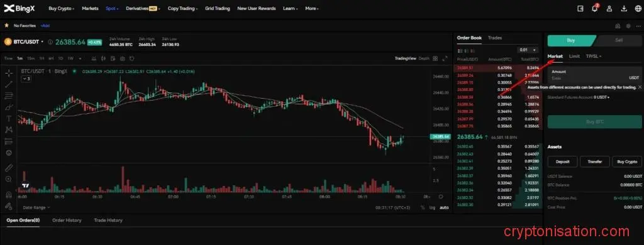Expand the Derivatives menu

(143, 8)
